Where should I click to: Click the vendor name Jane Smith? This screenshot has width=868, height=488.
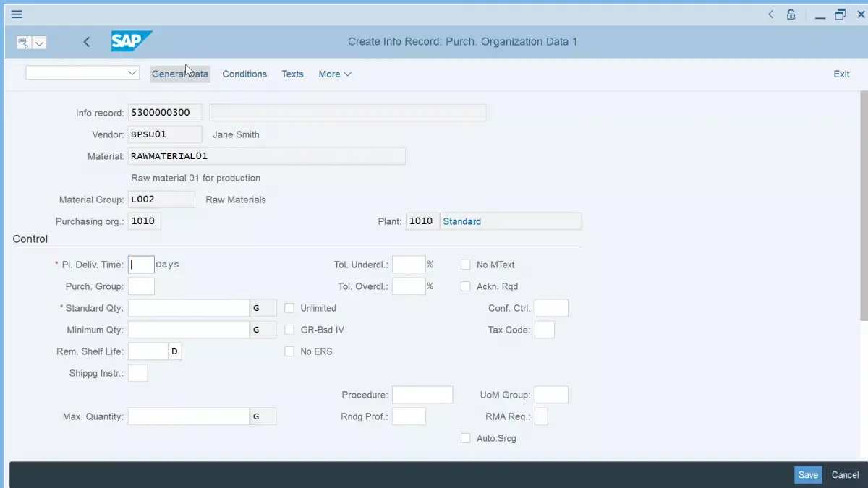pyautogui.click(x=236, y=134)
